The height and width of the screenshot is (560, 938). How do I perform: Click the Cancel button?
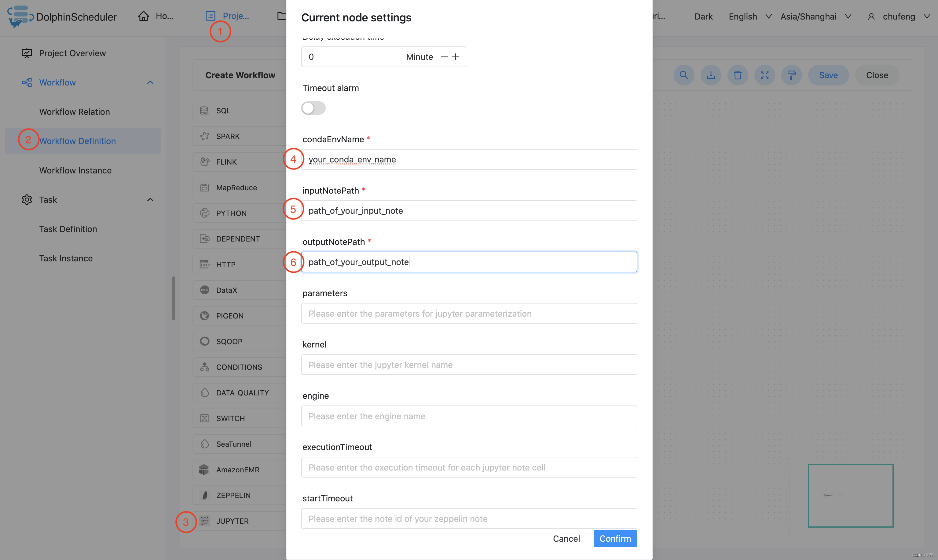click(x=566, y=538)
